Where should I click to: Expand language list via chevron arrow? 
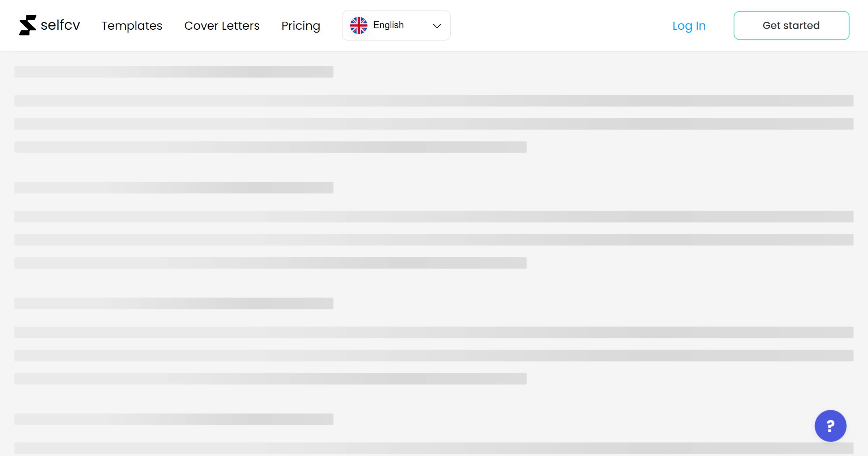click(437, 26)
